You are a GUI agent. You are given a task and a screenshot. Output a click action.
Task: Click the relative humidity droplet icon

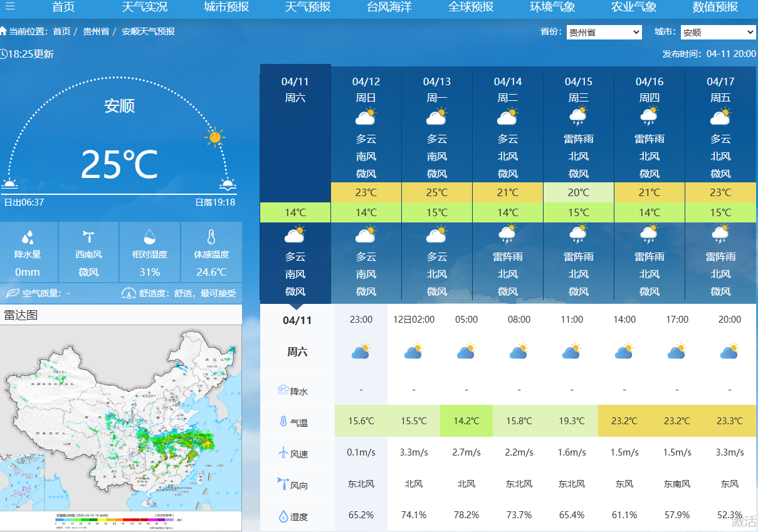149,236
